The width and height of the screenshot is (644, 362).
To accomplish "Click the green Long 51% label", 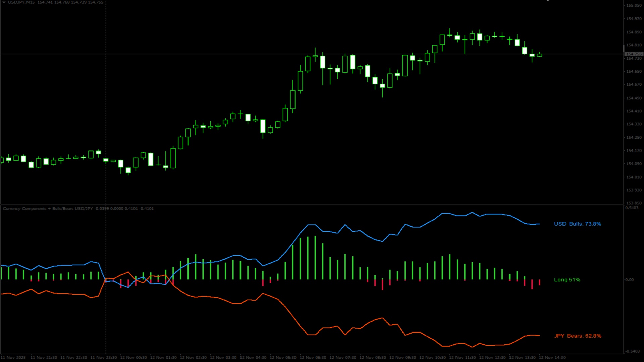I will [567, 280].
